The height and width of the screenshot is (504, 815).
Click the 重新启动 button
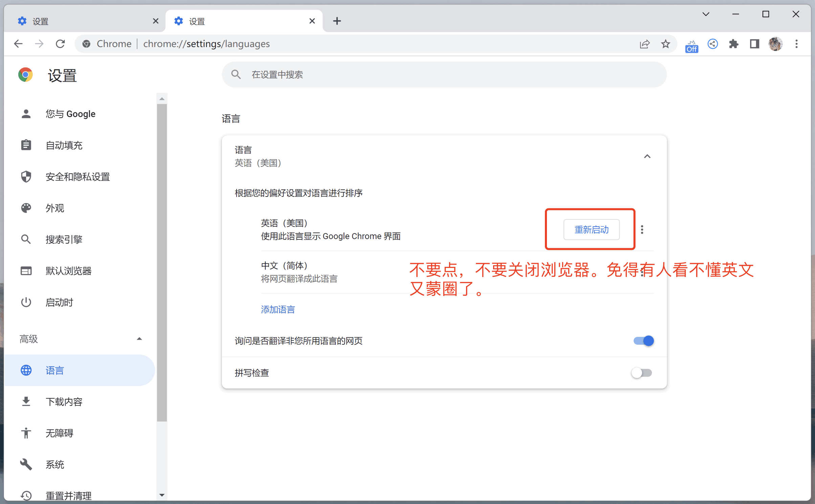pos(591,230)
